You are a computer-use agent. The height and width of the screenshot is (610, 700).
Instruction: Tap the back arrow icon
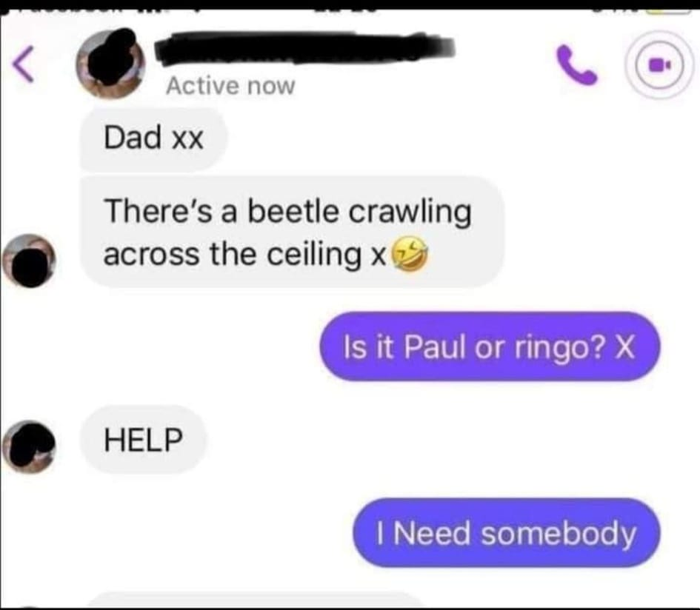click(23, 65)
